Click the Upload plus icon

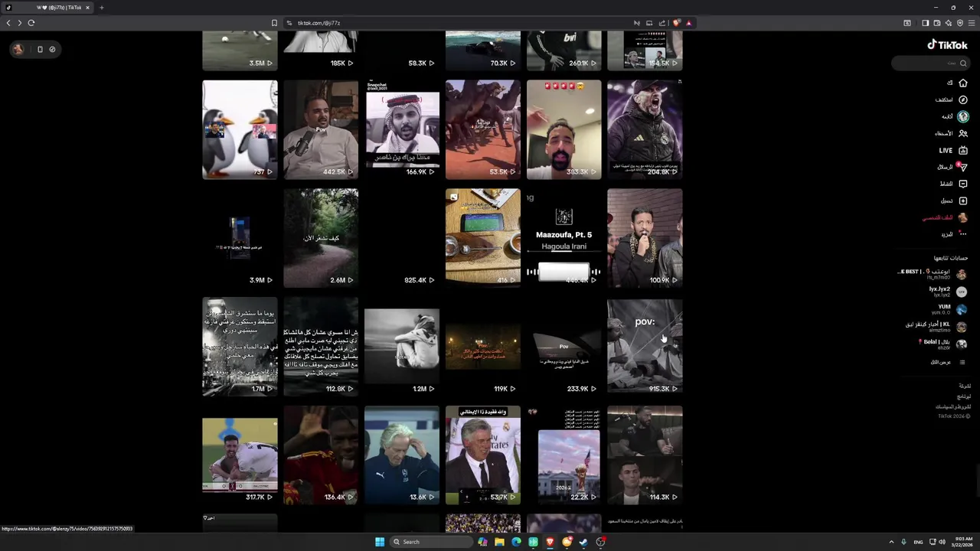963,201
